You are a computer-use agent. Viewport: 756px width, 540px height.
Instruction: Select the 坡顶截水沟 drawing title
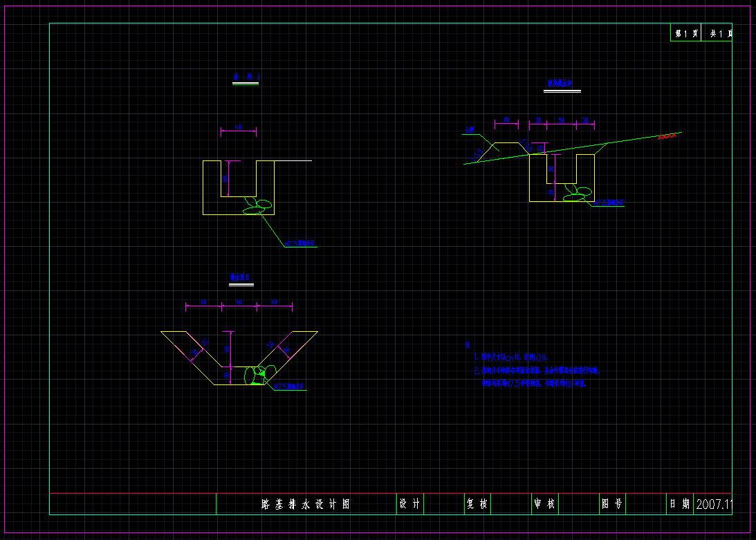pyautogui.click(x=561, y=84)
